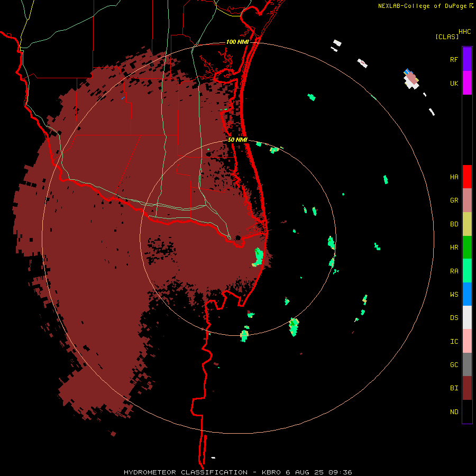This screenshot has height=476, width=476.
Task: Click the "RF" legend label
Action: [454, 59]
